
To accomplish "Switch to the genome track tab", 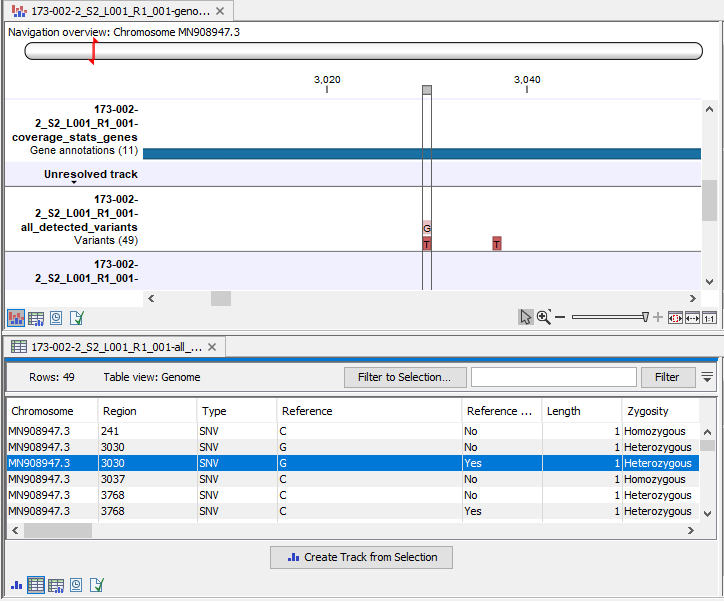I will 120,12.
